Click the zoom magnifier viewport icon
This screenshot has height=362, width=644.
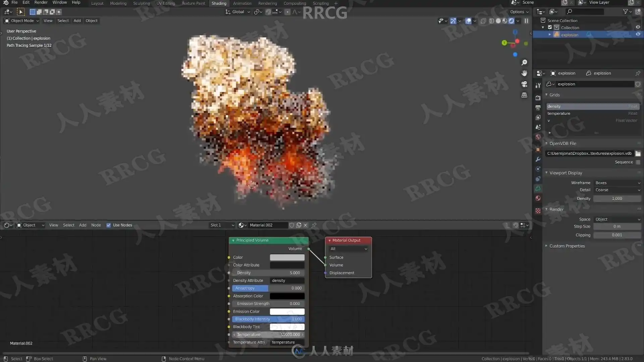pos(524,63)
